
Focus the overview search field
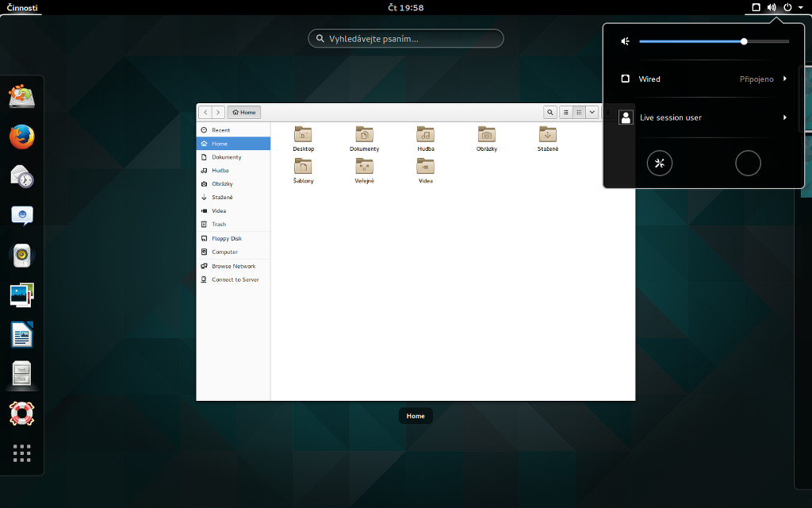click(x=406, y=38)
